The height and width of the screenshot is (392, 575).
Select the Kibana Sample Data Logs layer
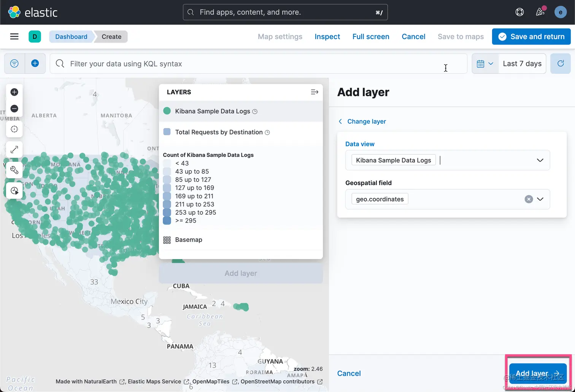[x=241, y=111]
